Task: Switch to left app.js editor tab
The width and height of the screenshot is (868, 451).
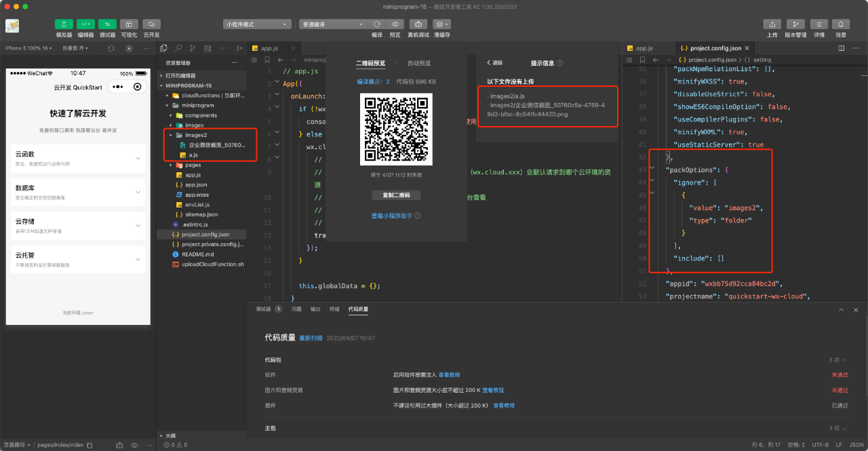Action: click(270, 48)
